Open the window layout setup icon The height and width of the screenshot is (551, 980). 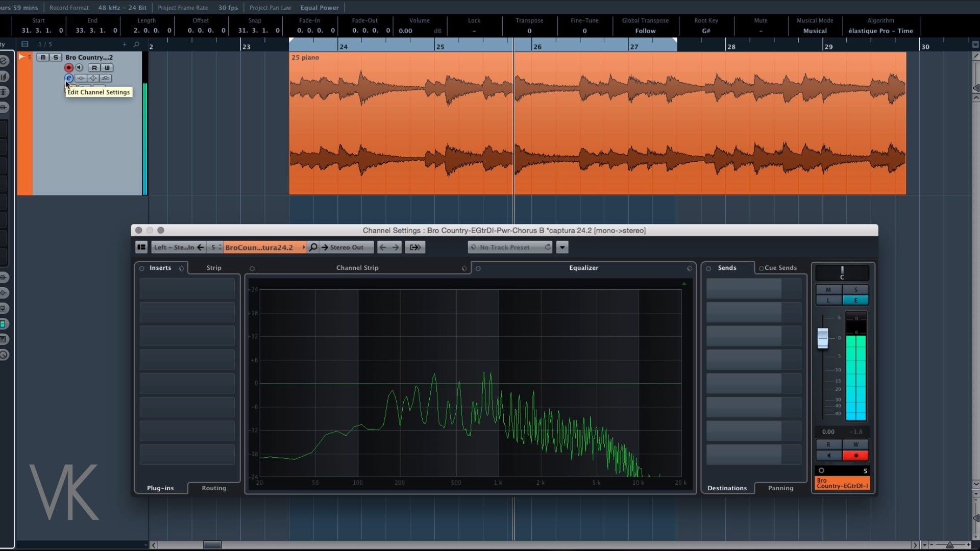(x=141, y=247)
